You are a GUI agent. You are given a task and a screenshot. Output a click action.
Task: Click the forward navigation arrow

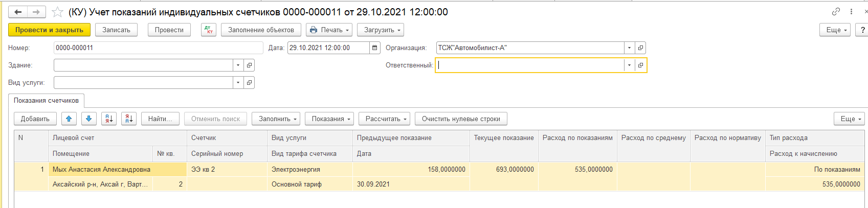pos(36,12)
